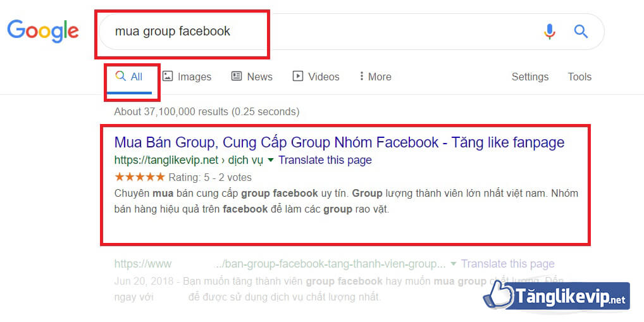Click the 'Jun 20, 2018' snippet date
Image resolution: width=644 pixels, height=322 pixels.
click(145, 282)
